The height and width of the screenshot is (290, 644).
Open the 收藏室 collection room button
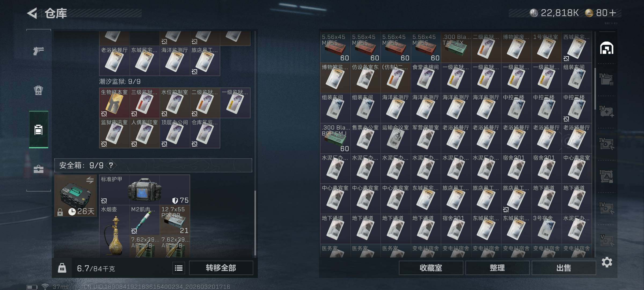click(x=431, y=268)
